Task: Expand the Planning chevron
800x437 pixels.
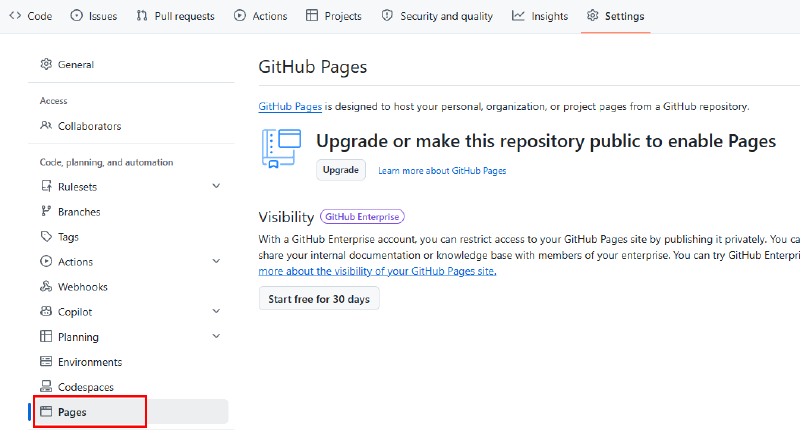Action: point(216,336)
